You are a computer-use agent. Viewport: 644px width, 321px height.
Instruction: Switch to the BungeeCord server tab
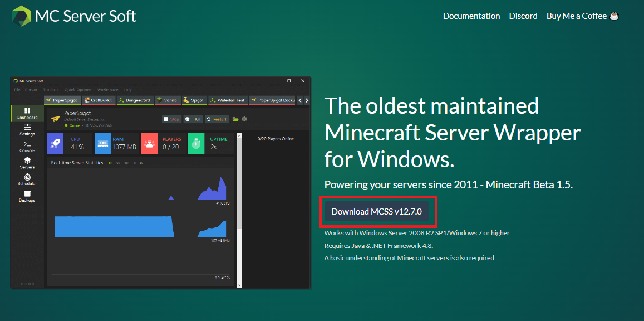coord(134,100)
